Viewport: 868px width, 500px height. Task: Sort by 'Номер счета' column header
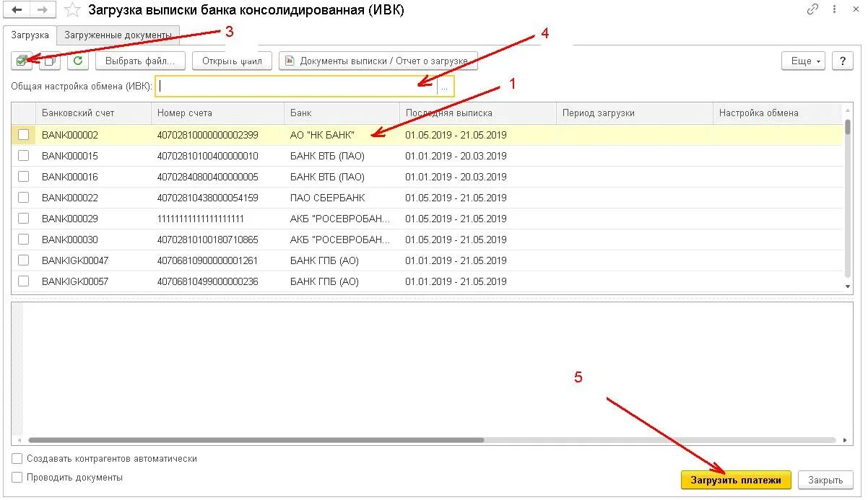coord(217,113)
